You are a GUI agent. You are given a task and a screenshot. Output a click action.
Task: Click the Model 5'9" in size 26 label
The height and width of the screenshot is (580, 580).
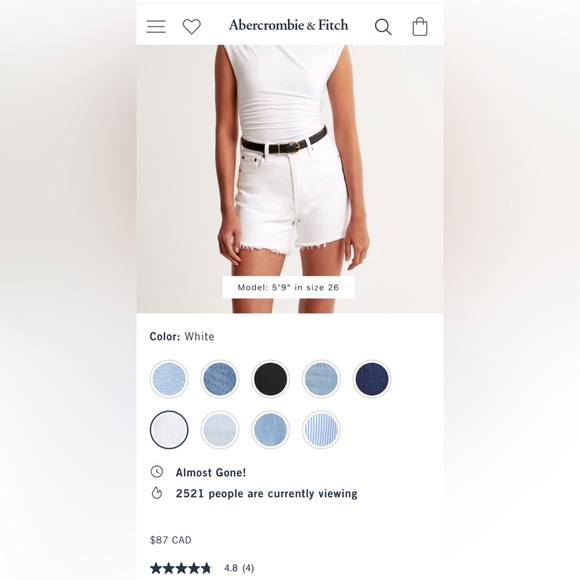point(288,287)
